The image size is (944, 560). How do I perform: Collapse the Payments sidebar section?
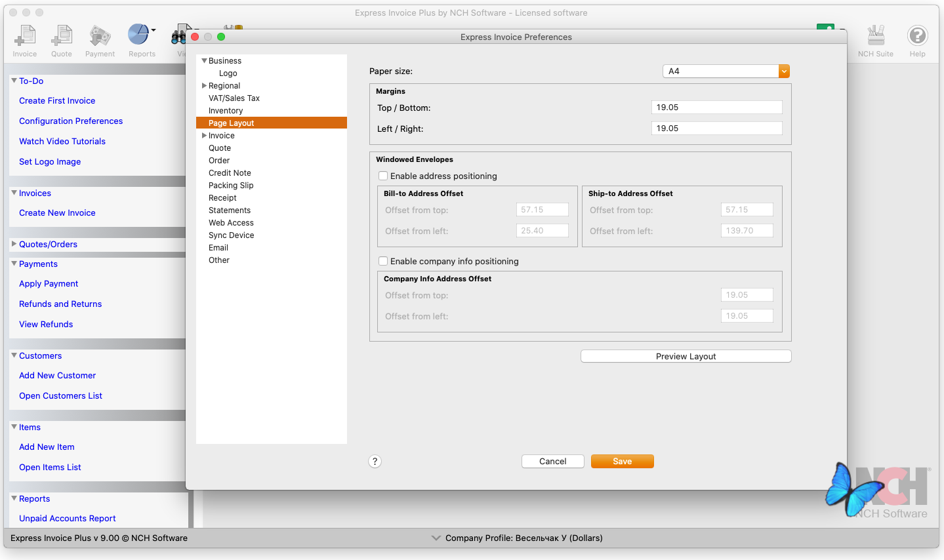[x=14, y=264]
